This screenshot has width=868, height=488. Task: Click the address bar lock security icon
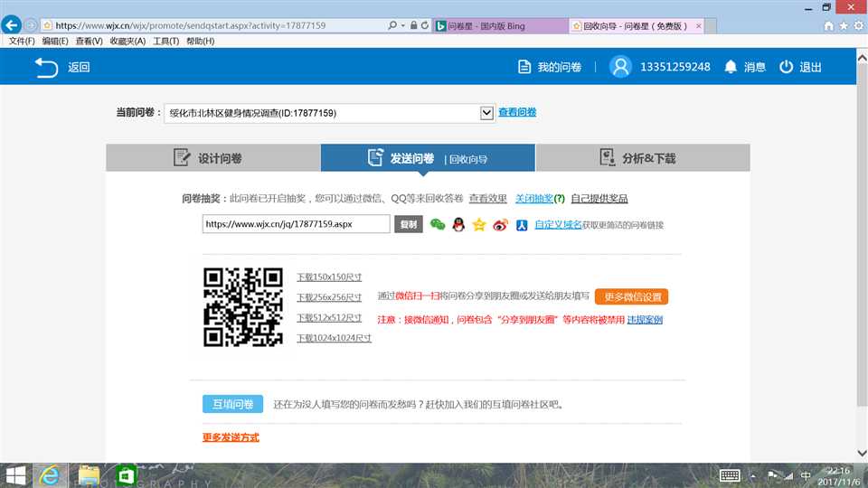click(413, 25)
